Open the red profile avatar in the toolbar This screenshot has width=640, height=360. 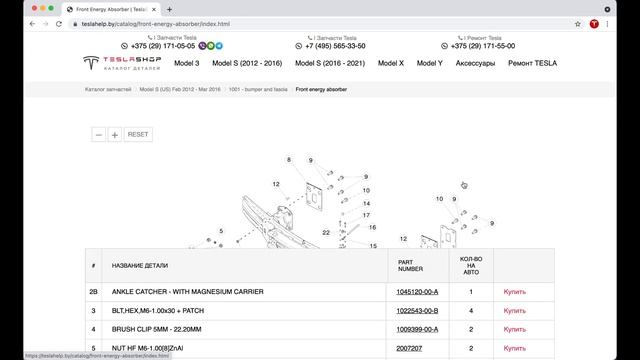(594, 24)
